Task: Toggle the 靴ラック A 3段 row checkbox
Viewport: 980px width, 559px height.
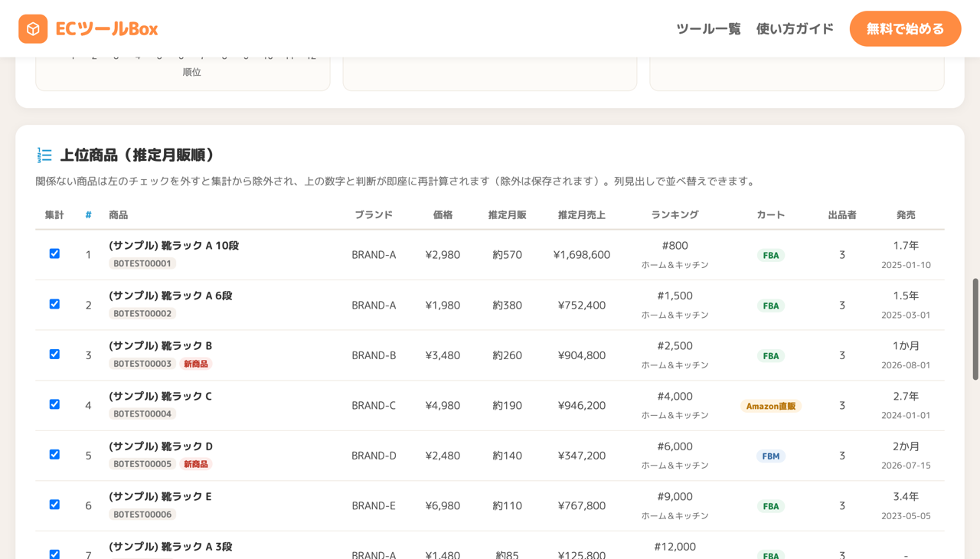Action: [54, 554]
